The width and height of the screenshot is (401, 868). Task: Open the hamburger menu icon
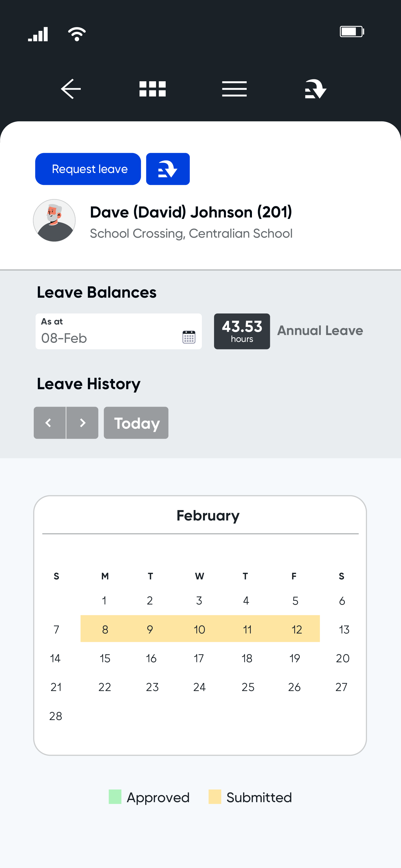pos(234,89)
